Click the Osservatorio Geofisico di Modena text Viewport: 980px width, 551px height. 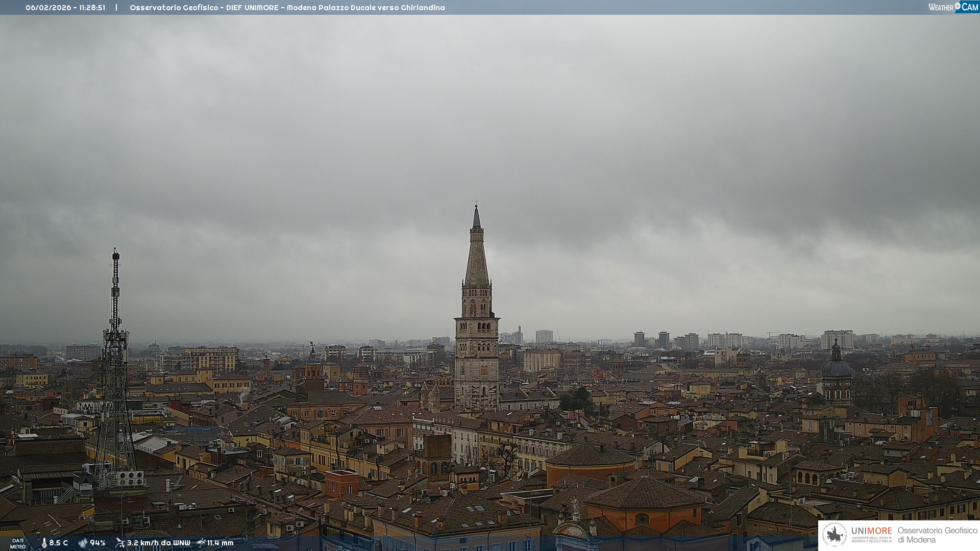tap(937, 535)
